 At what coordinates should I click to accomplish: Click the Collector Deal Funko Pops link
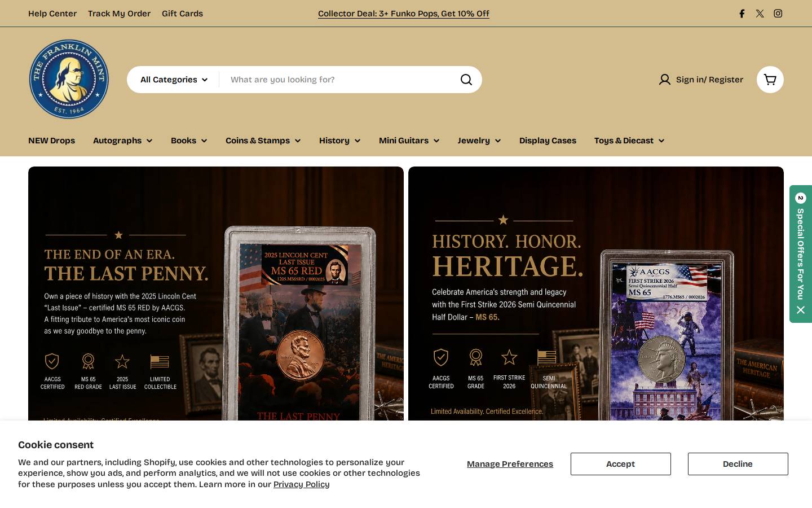pyautogui.click(x=404, y=14)
